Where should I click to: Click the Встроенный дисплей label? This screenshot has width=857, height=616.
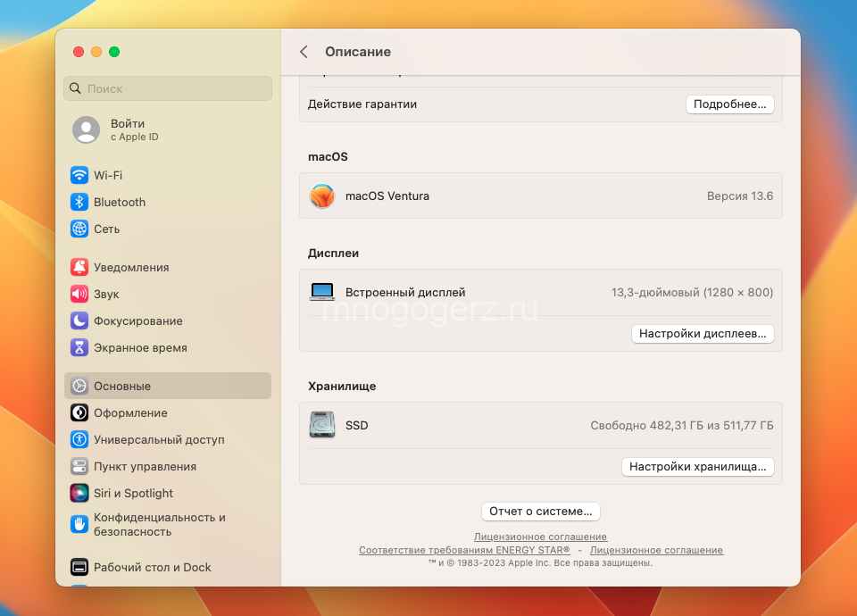pos(405,293)
